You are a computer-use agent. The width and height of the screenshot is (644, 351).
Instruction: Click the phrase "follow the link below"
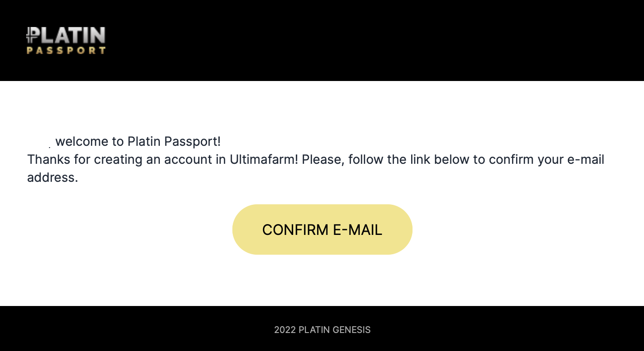pos(409,159)
